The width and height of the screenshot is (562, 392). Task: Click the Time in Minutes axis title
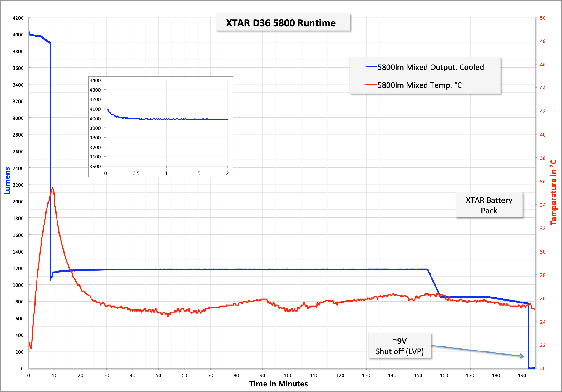pyautogui.click(x=279, y=384)
